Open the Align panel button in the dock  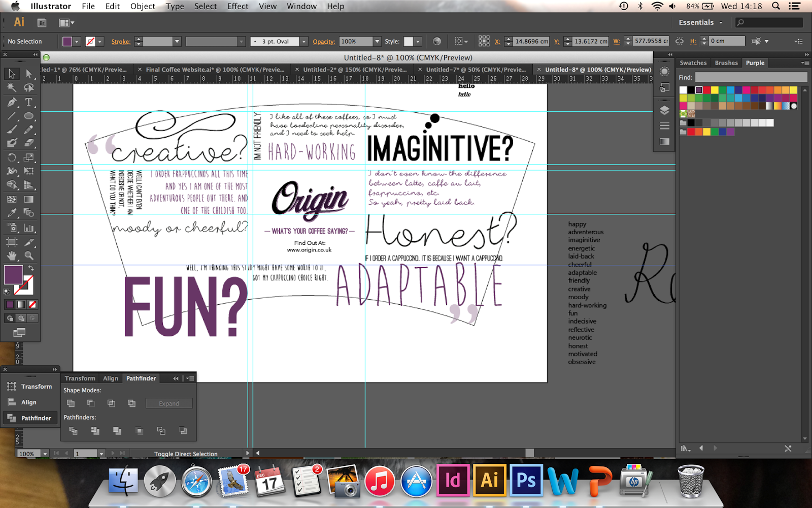(30, 402)
